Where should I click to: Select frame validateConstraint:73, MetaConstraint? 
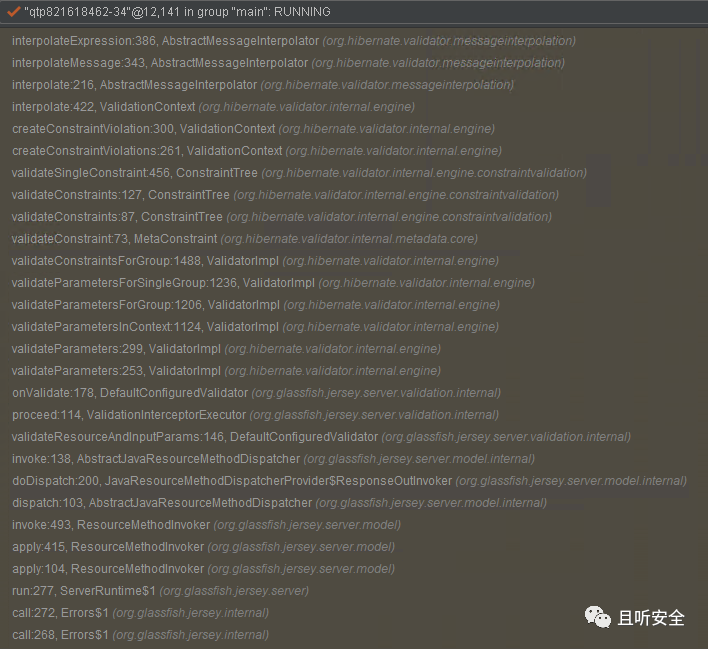point(245,239)
